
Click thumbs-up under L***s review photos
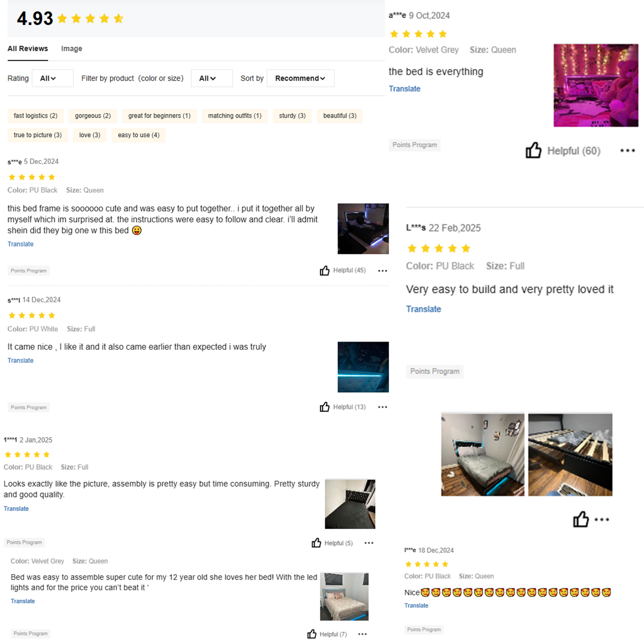581,519
